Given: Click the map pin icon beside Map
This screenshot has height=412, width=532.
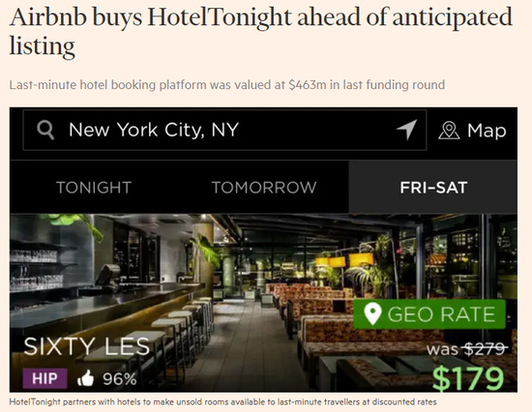Looking at the screenshot, I should (x=449, y=131).
